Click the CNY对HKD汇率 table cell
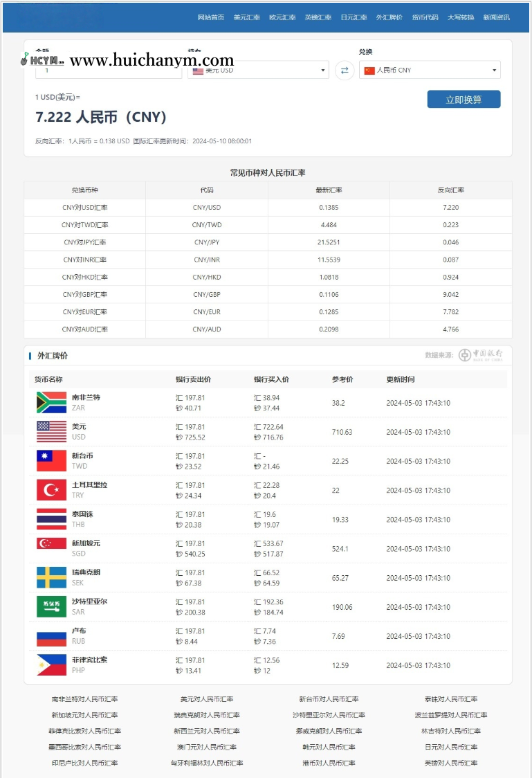Screen dimensions: 532x778 (x=85, y=277)
